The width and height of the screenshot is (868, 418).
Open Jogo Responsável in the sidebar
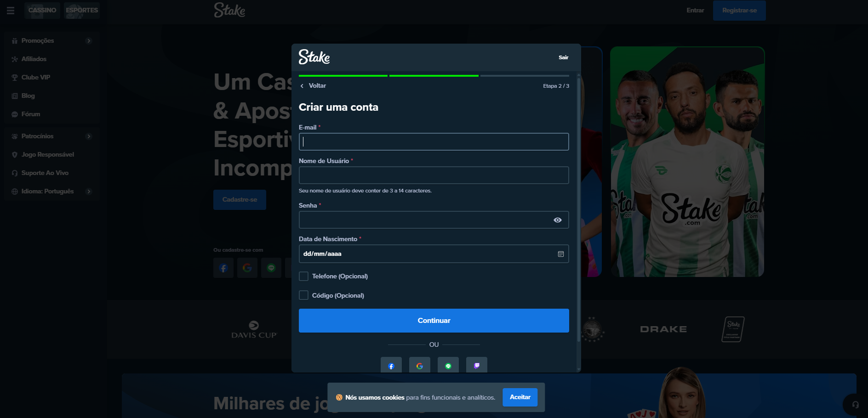click(x=52, y=155)
